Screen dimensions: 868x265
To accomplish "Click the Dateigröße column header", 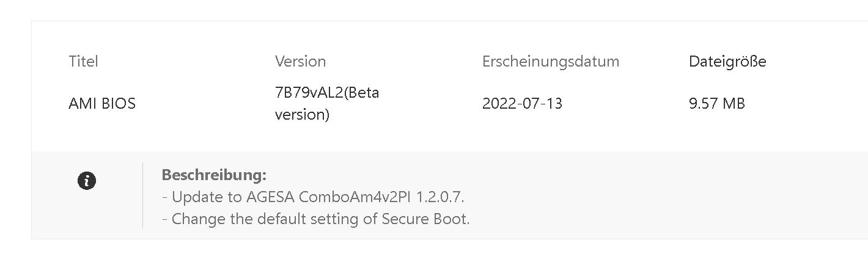I will point(727,62).
